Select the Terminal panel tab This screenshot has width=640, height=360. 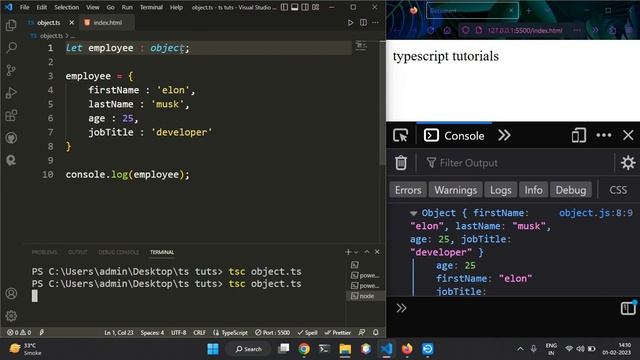(162, 252)
